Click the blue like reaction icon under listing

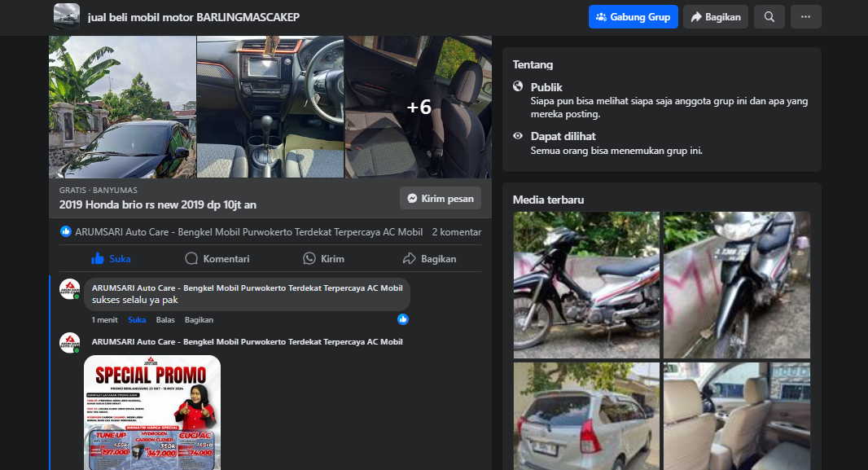[x=65, y=231]
